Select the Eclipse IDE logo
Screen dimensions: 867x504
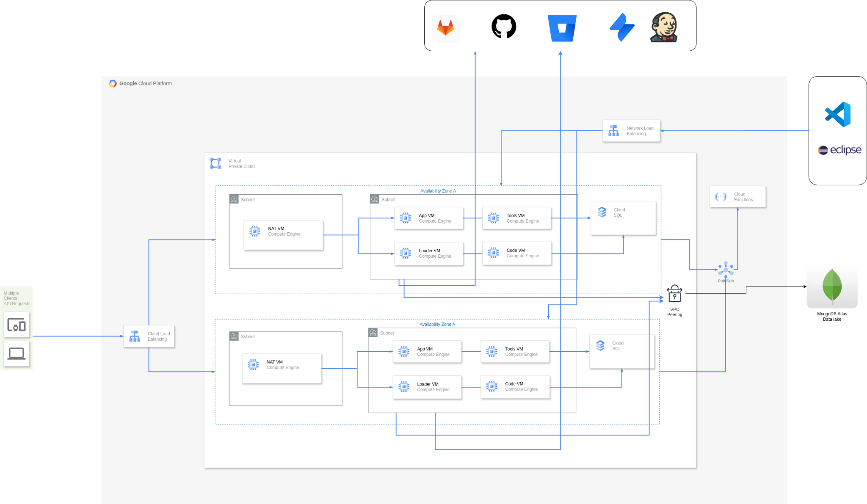click(x=839, y=150)
